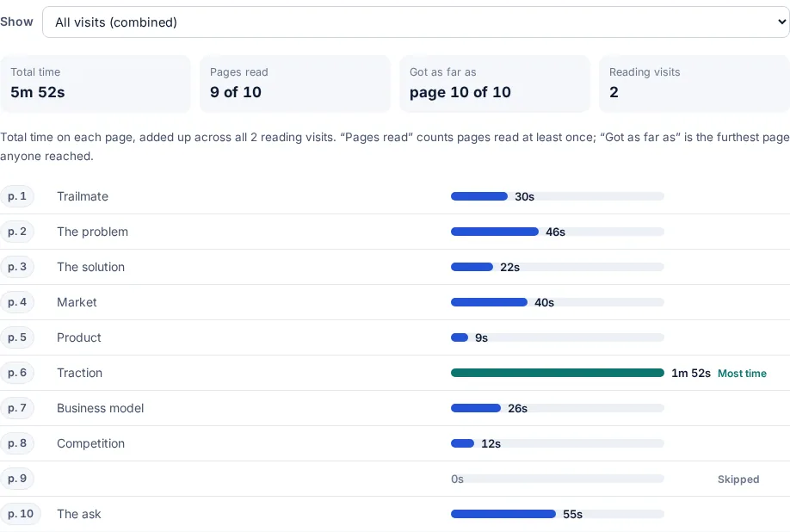This screenshot has width=790, height=532.
Task: Click the p. 5 page badge
Action: 17,337
